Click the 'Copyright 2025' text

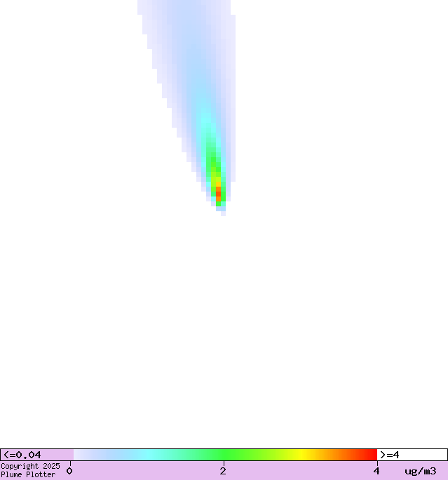point(30,466)
